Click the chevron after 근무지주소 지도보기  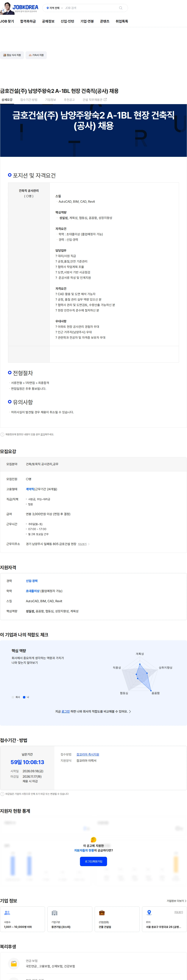(89, 544)
